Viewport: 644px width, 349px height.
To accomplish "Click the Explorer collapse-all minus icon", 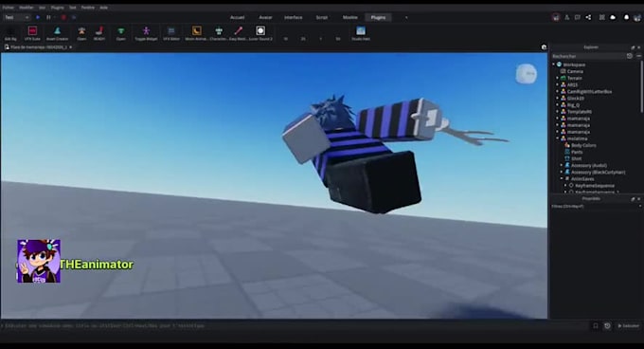I will 638,56.
